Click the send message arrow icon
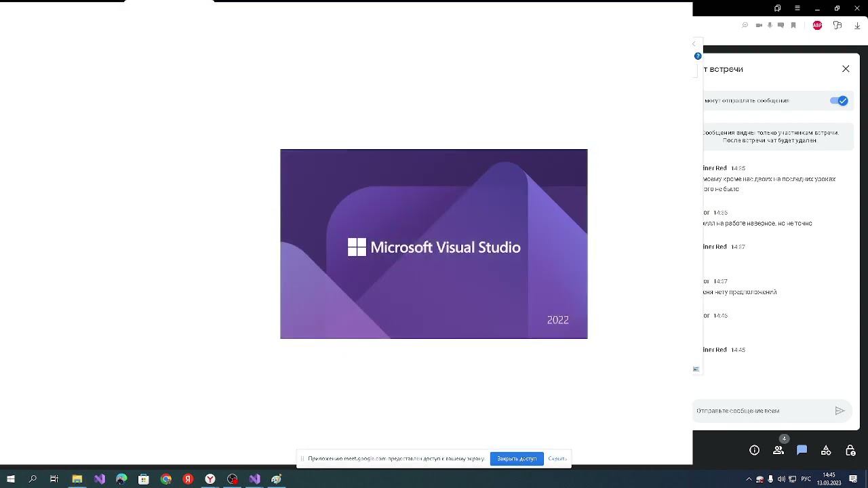 coord(840,411)
